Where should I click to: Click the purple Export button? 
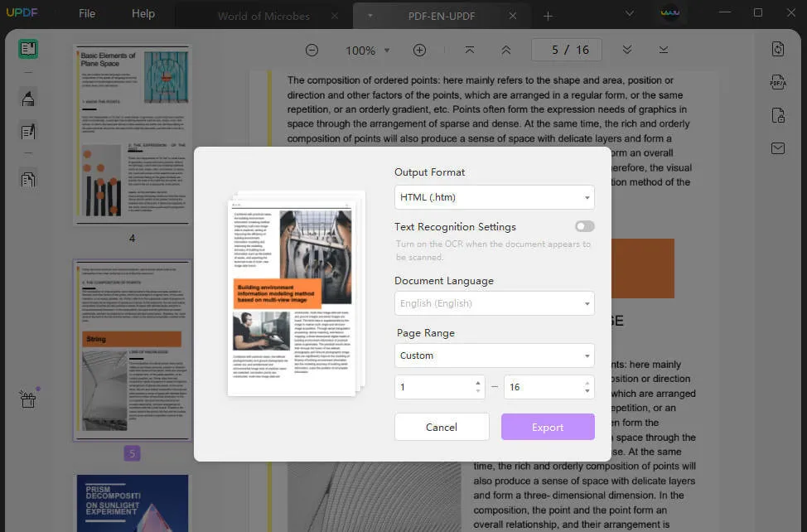(x=548, y=427)
